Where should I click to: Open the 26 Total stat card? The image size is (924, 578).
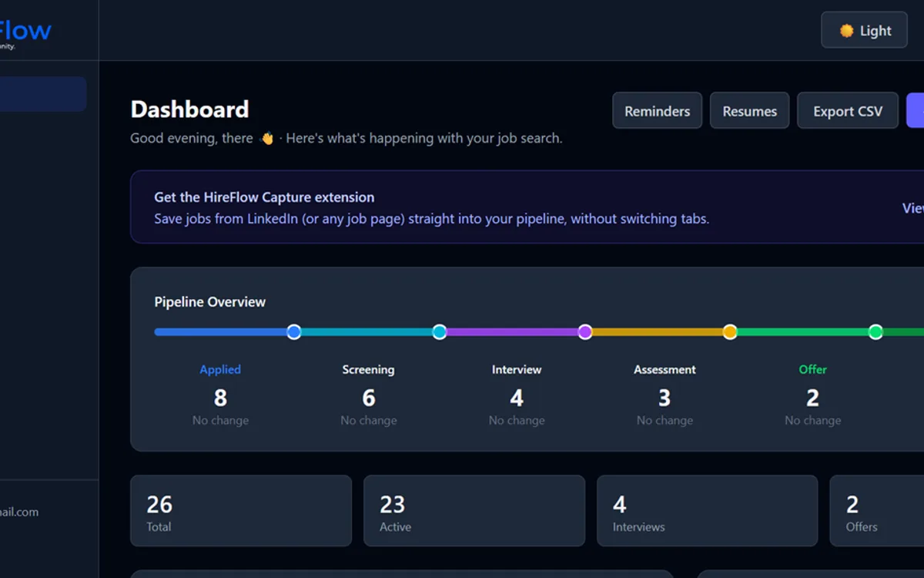[x=241, y=511]
